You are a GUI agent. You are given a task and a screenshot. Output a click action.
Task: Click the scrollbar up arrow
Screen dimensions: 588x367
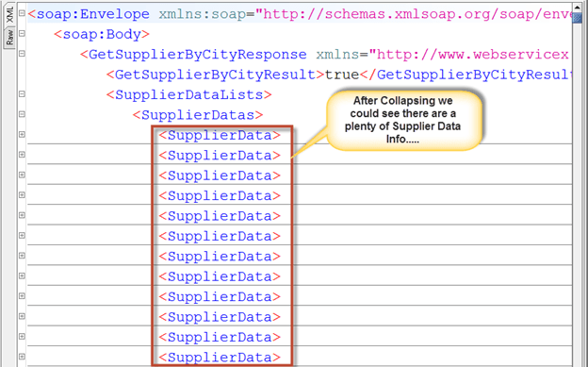tap(577, 8)
